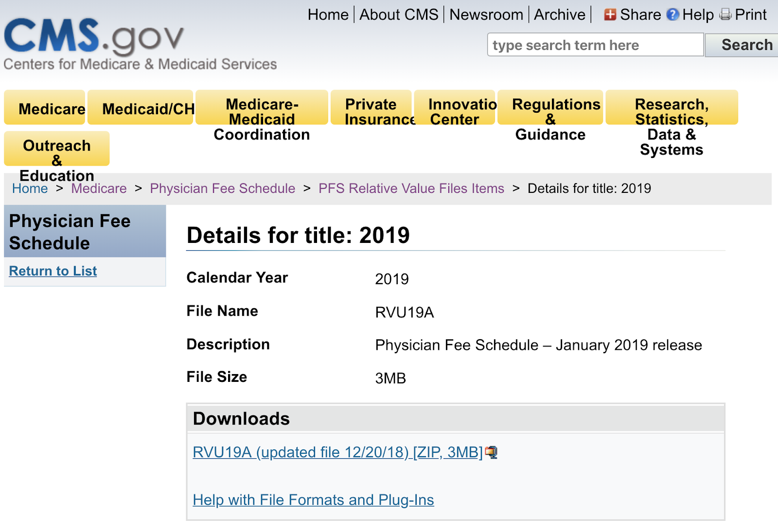Click the Medicare breadcrumb link
Image resolution: width=778 pixels, height=532 pixels.
[x=99, y=189]
